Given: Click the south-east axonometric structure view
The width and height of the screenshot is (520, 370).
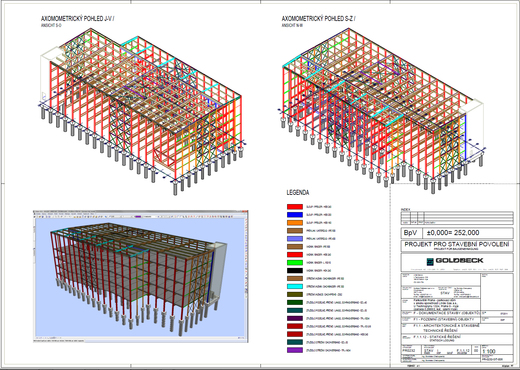Looking at the screenshot, I should (x=142, y=110).
